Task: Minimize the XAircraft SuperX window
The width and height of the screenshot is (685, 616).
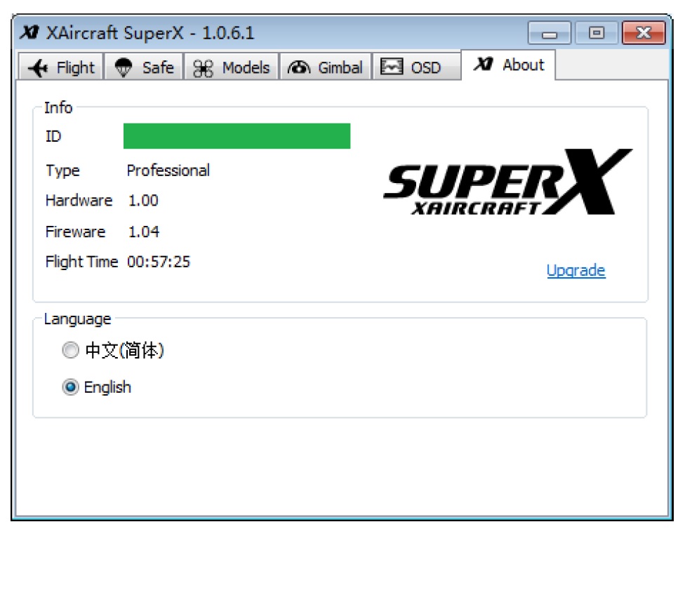Action: (x=550, y=33)
